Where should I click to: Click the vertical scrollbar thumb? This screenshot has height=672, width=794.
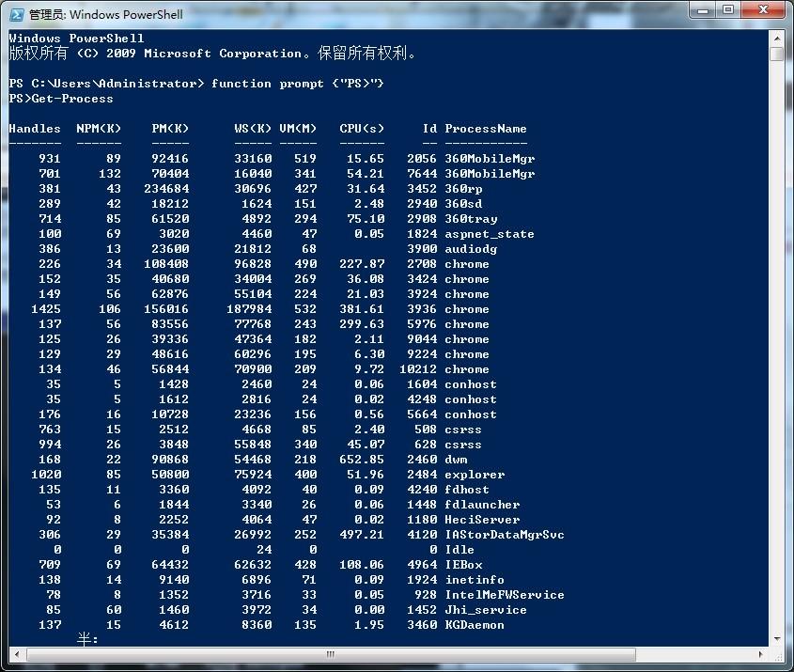point(776,55)
